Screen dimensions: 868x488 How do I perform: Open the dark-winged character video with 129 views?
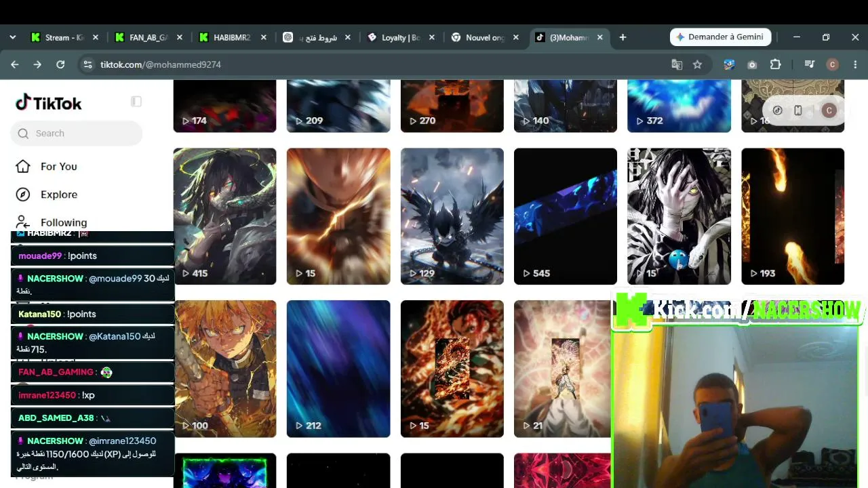point(452,216)
